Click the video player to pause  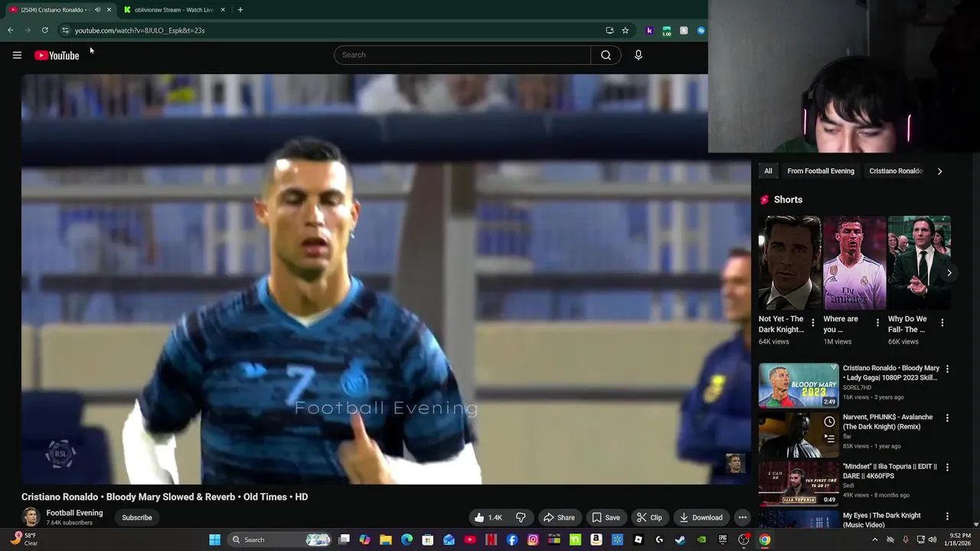coord(386,279)
